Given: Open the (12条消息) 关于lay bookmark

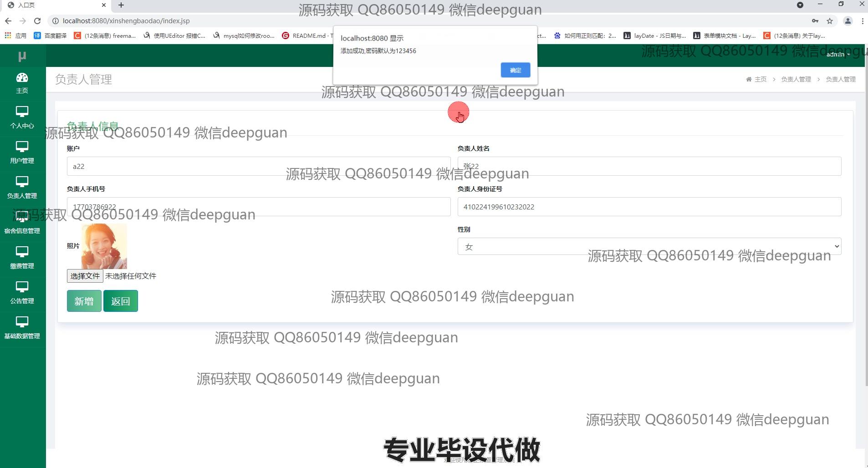Looking at the screenshot, I should coord(795,36).
